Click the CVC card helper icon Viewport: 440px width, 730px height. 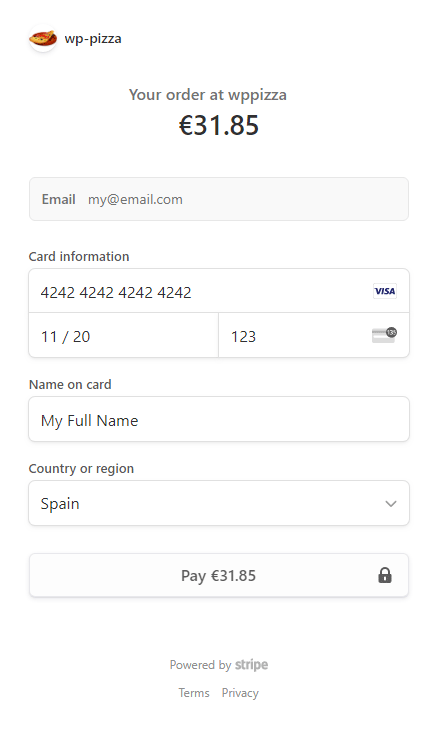pyautogui.click(x=384, y=335)
